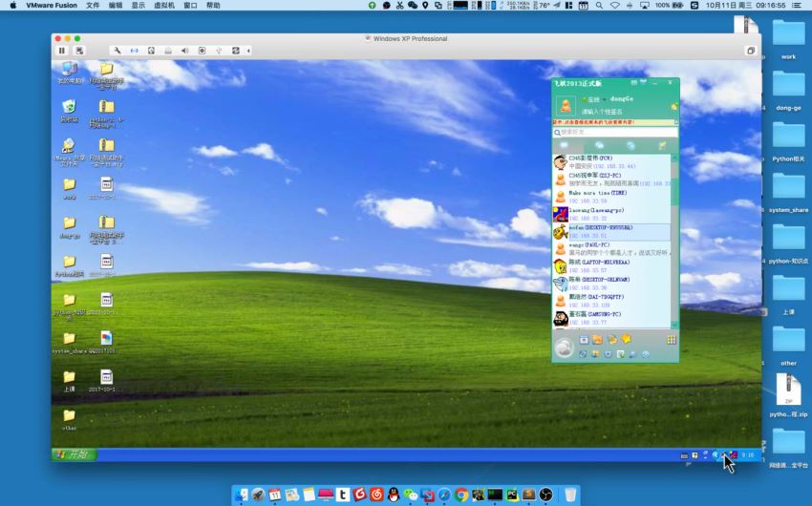Screen dimensions: 812x506
Task: Click the orange folder icon in Feiqiu bottom bar
Action: pyautogui.click(x=598, y=340)
